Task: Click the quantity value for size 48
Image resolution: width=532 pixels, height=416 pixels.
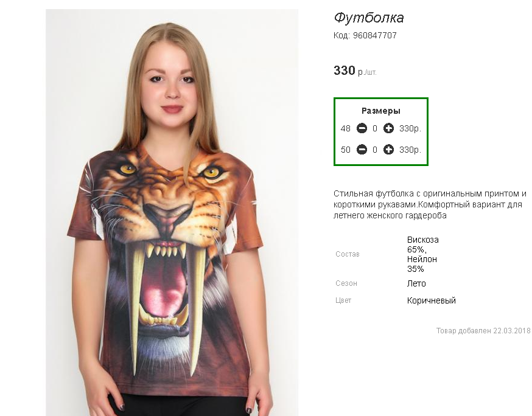Action: point(375,128)
